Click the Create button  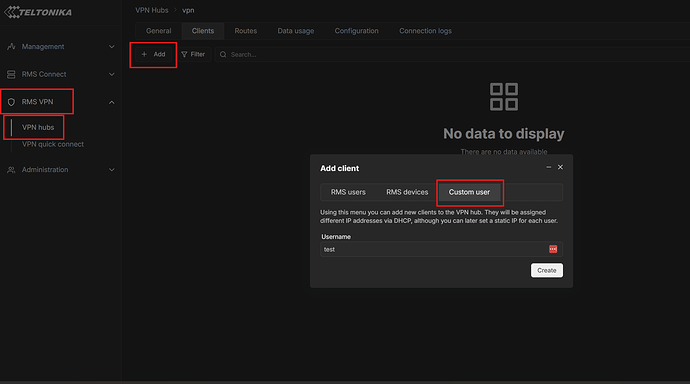click(x=547, y=271)
